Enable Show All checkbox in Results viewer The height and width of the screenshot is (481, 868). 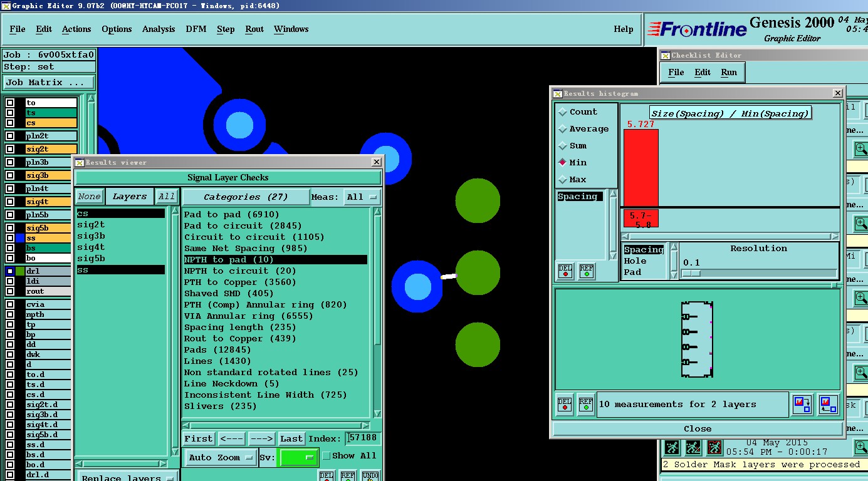(326, 456)
